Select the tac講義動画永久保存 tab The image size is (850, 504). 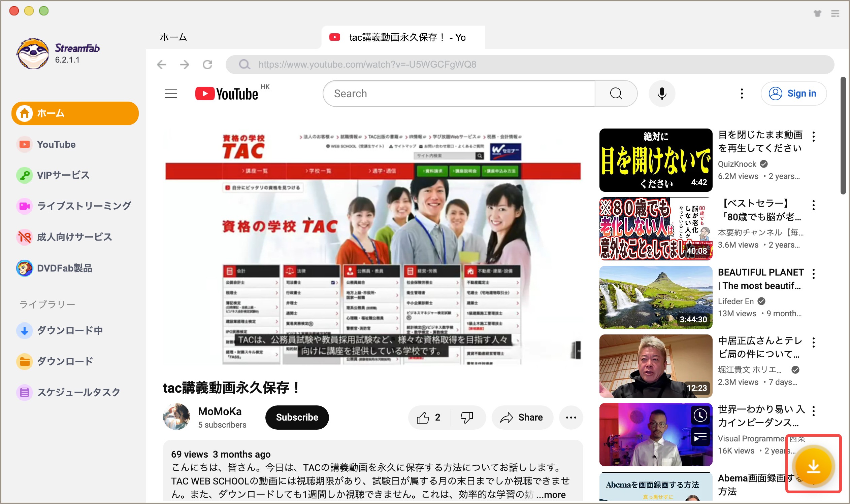(403, 37)
